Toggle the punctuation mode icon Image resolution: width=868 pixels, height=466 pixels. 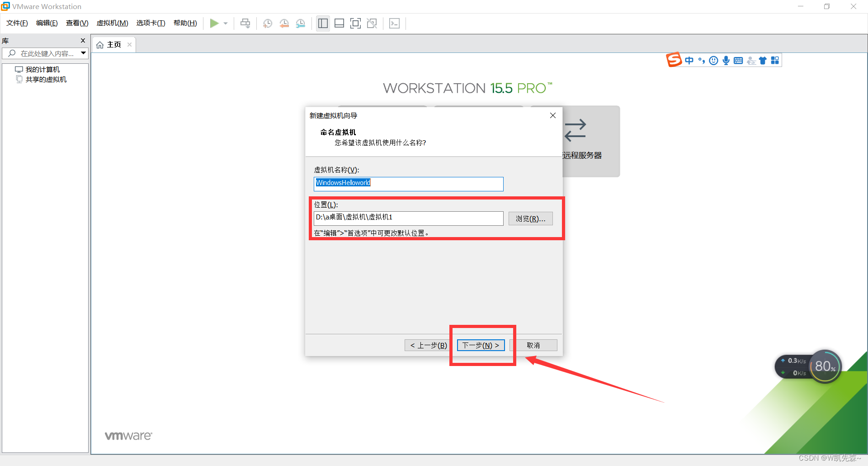(x=701, y=61)
